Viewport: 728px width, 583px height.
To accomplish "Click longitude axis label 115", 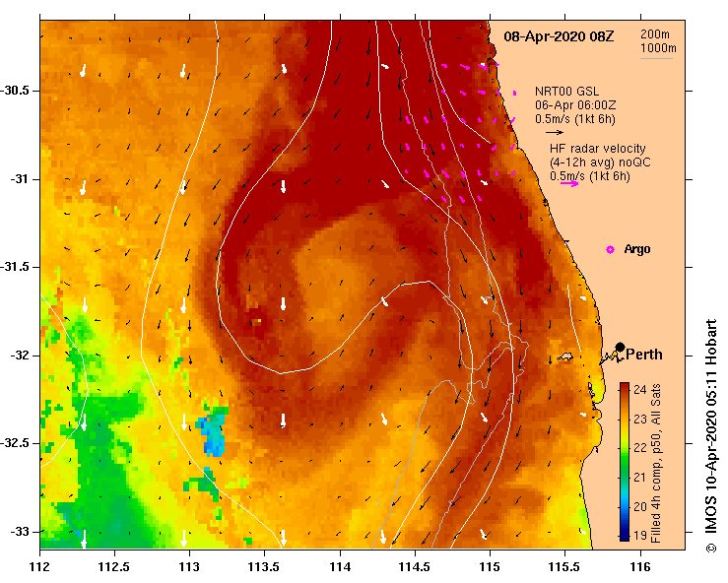I will (x=490, y=567).
